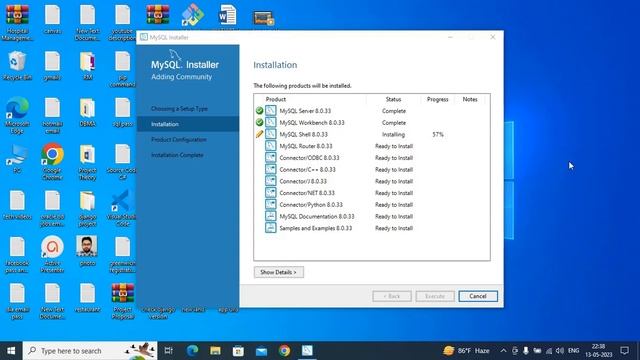Click Installing status of MySQL Shell
Image resolution: width=640 pixels, height=360 pixels.
[393, 134]
